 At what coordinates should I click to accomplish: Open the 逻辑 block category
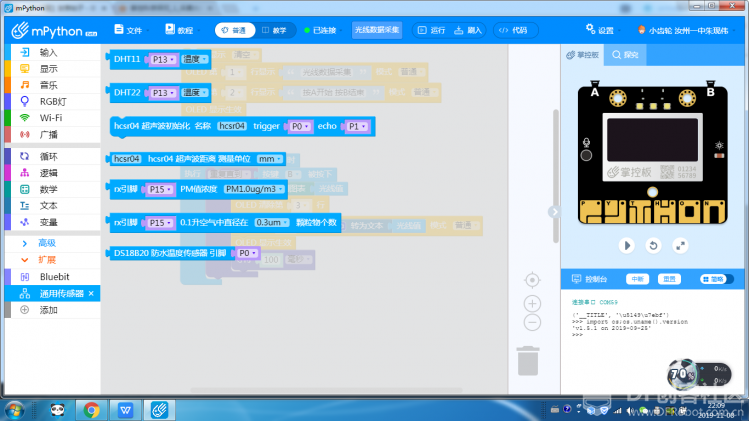click(x=53, y=173)
